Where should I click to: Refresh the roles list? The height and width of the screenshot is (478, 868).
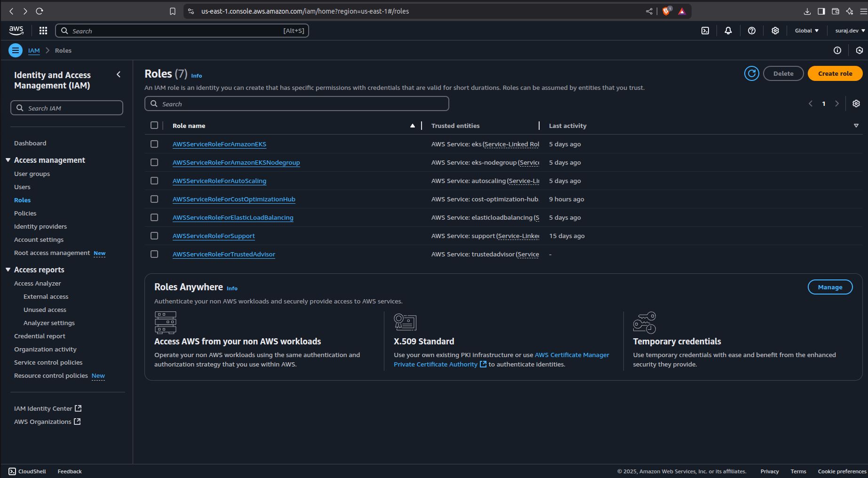tap(752, 73)
